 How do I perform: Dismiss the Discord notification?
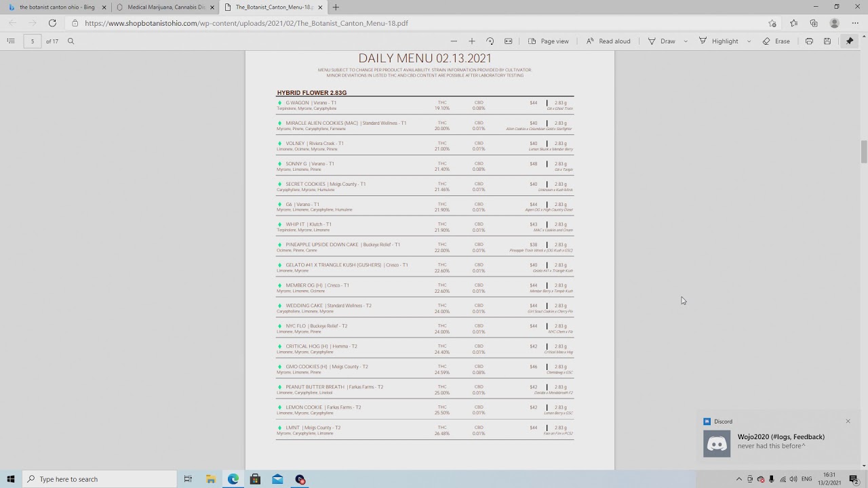click(x=848, y=422)
